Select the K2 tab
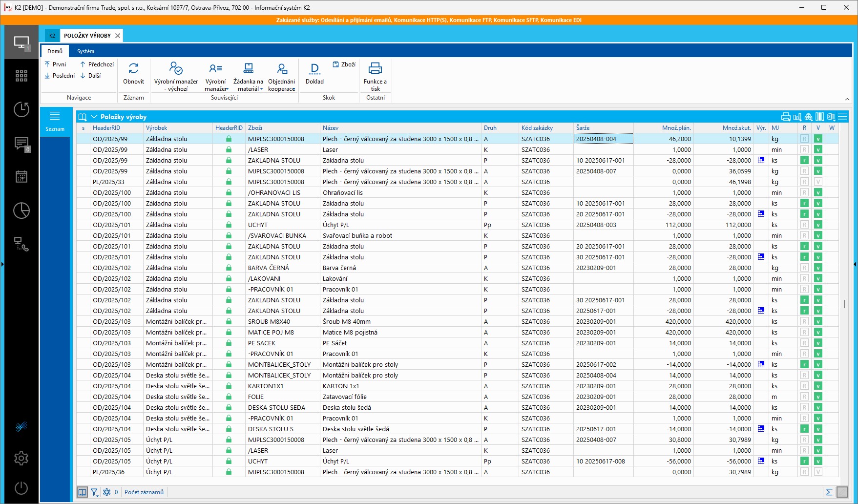858x504 pixels. pyautogui.click(x=52, y=36)
